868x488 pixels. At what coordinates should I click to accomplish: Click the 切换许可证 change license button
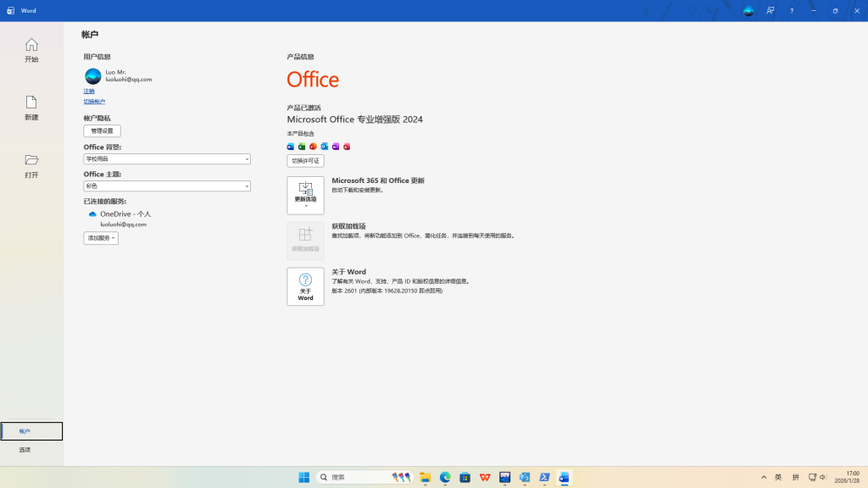click(x=305, y=161)
